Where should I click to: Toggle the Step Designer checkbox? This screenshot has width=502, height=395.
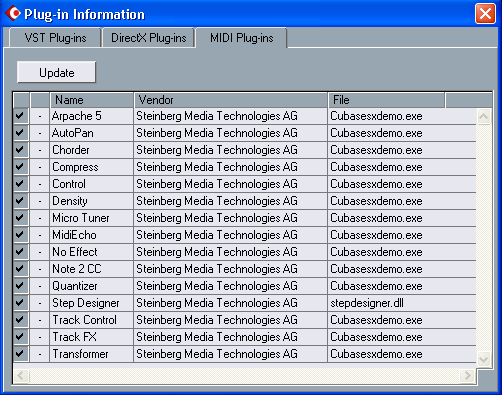tap(21, 303)
